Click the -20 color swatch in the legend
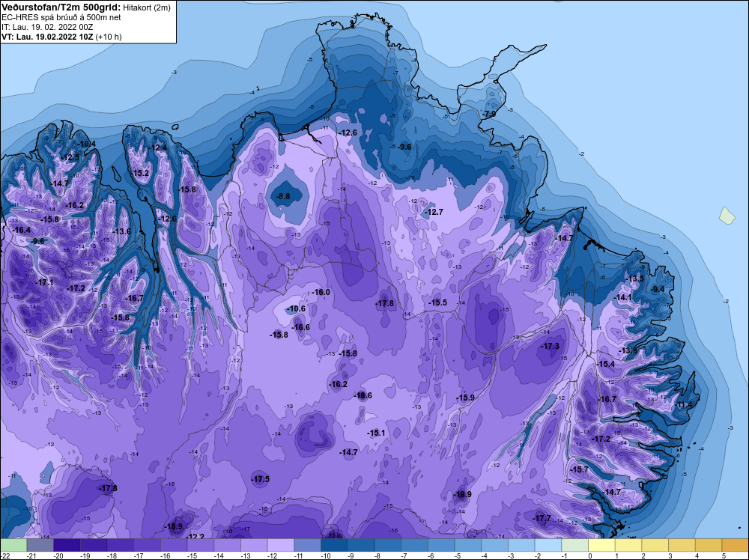This screenshot has height=560, width=749. point(67,545)
